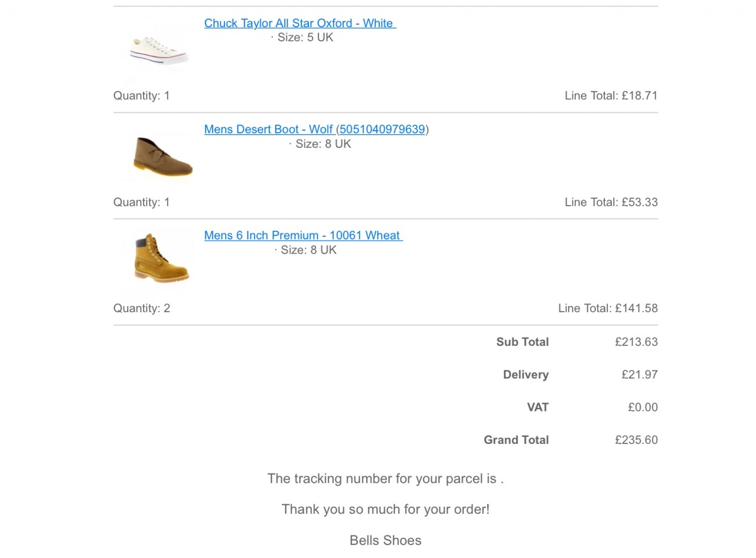This screenshot has height=558, width=756.
Task: Click the Sub Total amount £213.63
Action: [636, 342]
